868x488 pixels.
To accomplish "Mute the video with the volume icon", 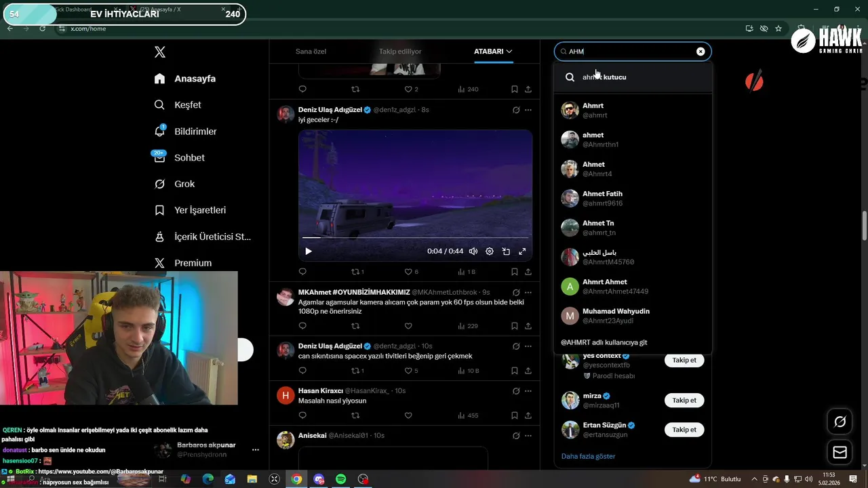I will (473, 251).
